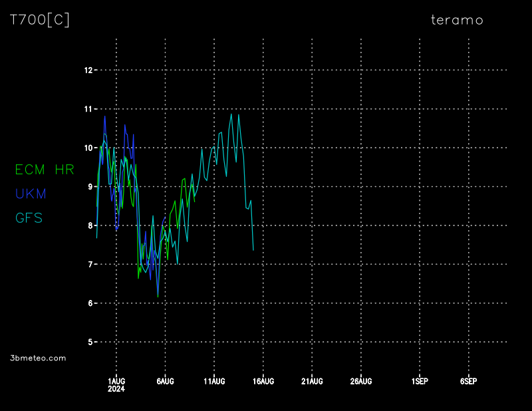Select the 6SEP date label
The image size is (532, 411).
(468, 381)
